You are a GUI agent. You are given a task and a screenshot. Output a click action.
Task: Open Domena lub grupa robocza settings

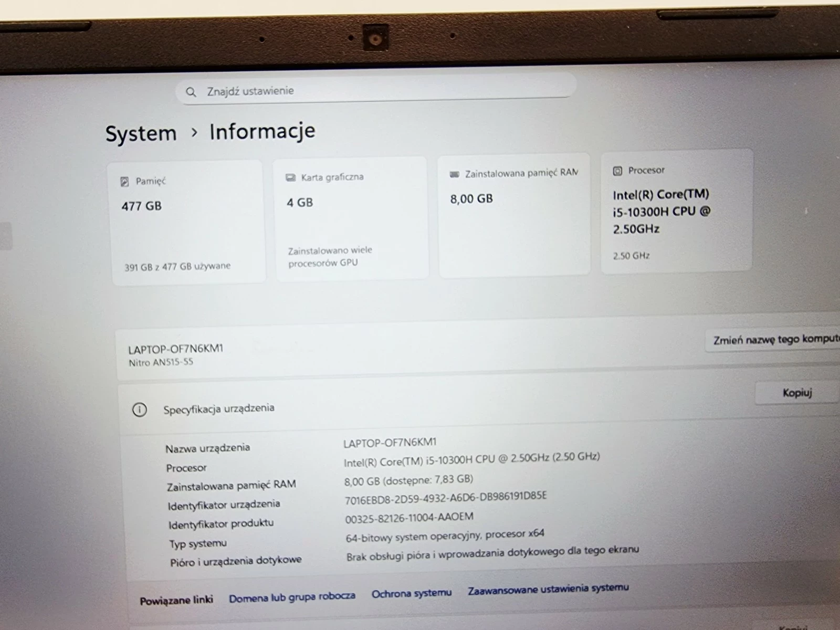[x=292, y=597]
